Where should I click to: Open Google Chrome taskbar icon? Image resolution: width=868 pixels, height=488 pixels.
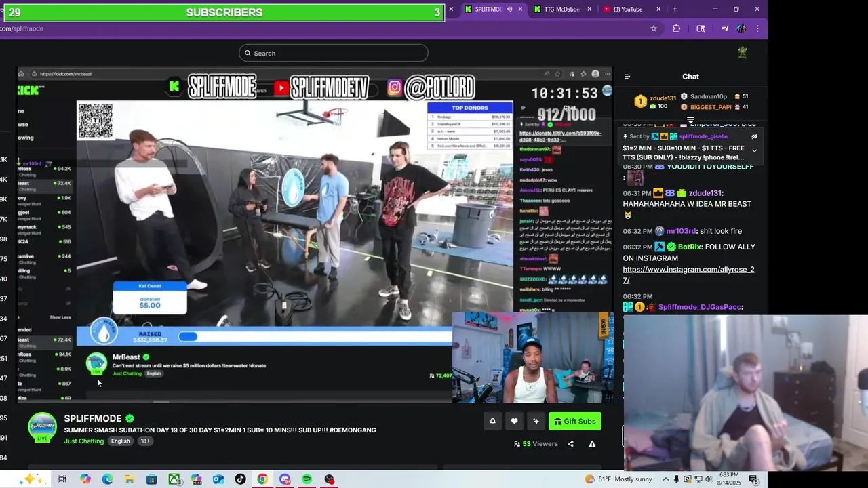(x=262, y=479)
